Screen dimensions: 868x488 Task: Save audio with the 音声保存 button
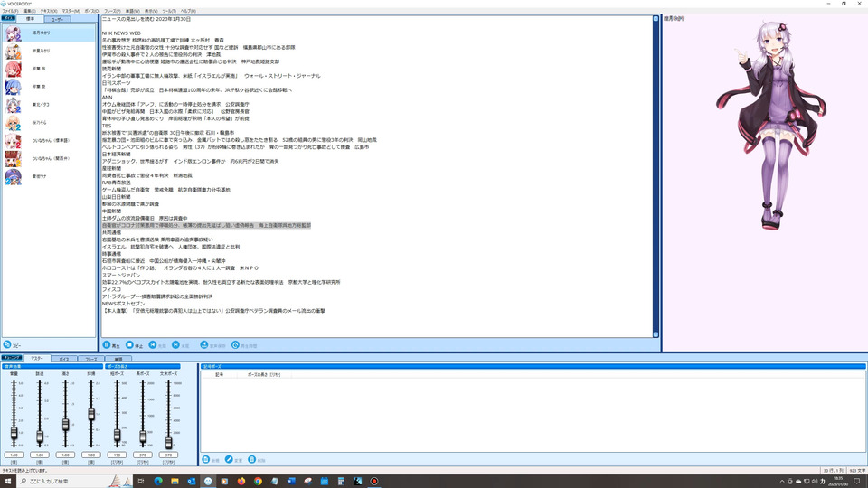pos(213,345)
